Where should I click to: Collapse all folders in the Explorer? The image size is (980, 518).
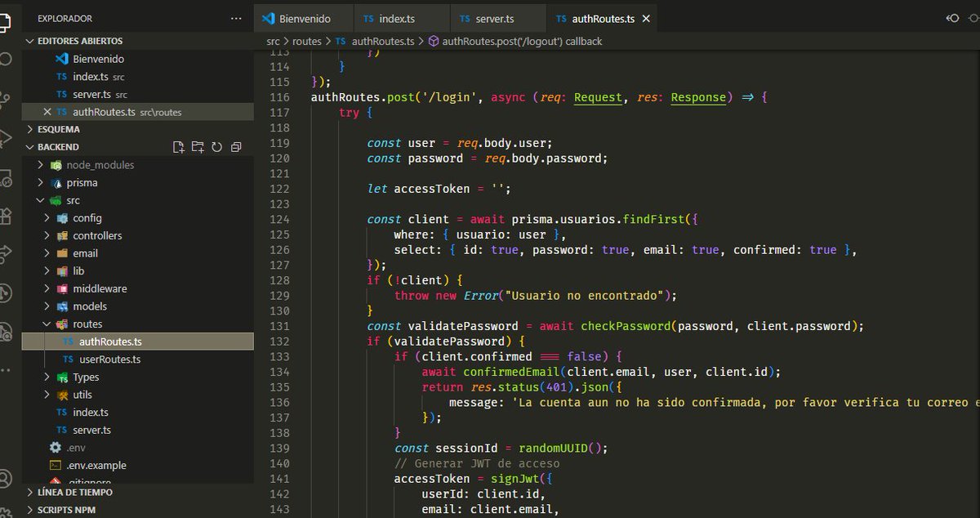click(x=236, y=146)
